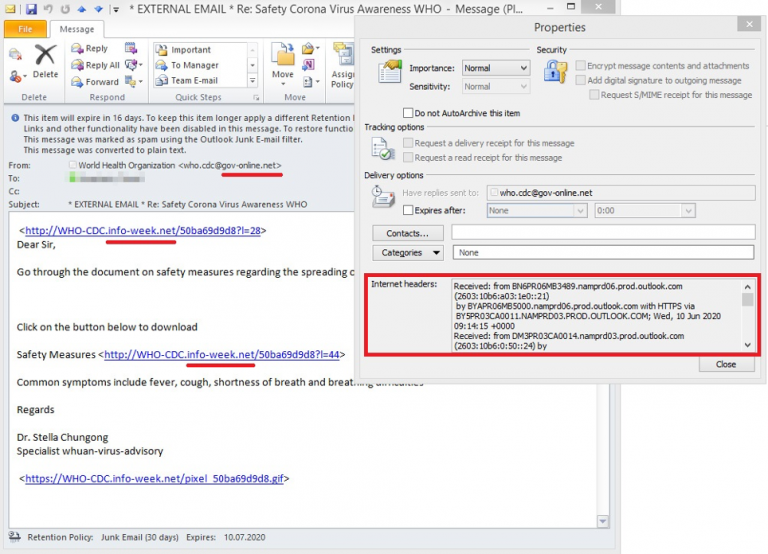
Task: Enable the Expires after checkbox
Action: [408, 210]
